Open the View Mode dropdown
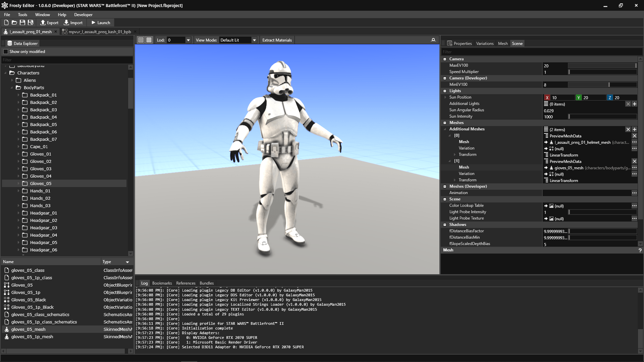 (254, 40)
